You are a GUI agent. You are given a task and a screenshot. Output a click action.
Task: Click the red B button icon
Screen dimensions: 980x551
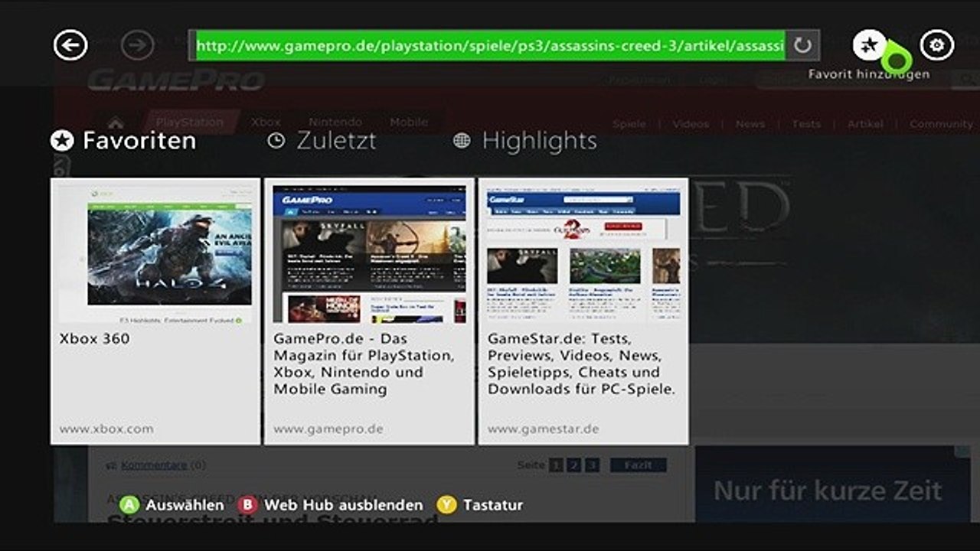(247, 505)
